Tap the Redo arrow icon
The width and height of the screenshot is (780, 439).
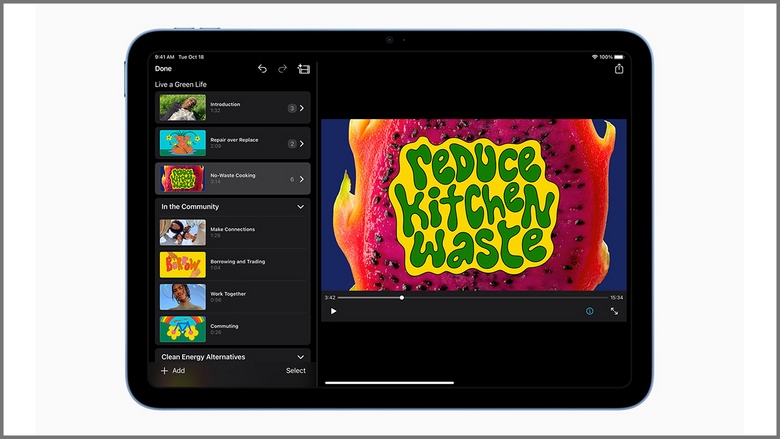pos(282,69)
